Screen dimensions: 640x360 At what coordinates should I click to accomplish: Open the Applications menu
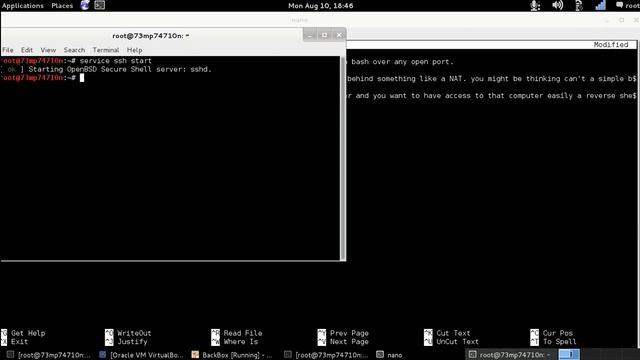[22, 6]
